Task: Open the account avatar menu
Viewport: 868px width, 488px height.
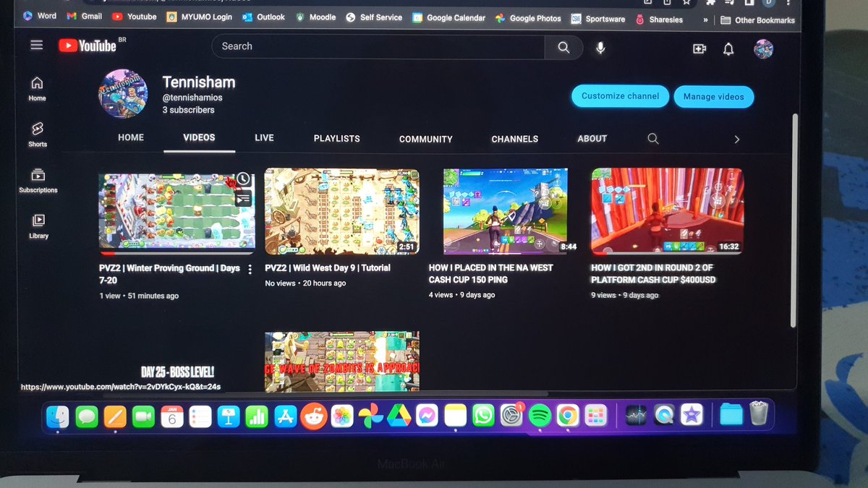Action: coord(763,49)
